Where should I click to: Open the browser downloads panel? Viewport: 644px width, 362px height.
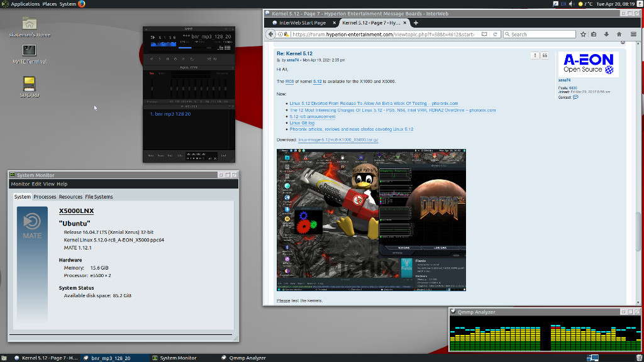click(x=606, y=35)
